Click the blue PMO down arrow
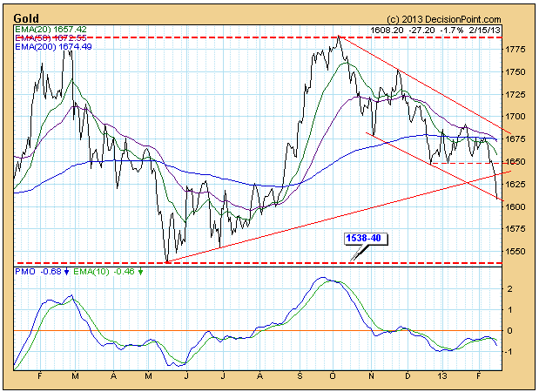The width and height of the screenshot is (539, 392). [x=67, y=272]
